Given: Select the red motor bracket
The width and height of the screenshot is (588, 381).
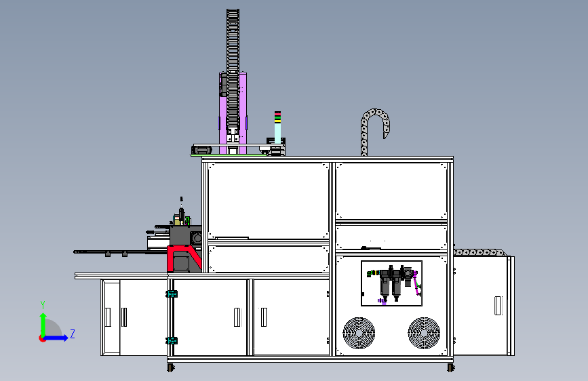Looking at the screenshot, I should [x=184, y=258].
